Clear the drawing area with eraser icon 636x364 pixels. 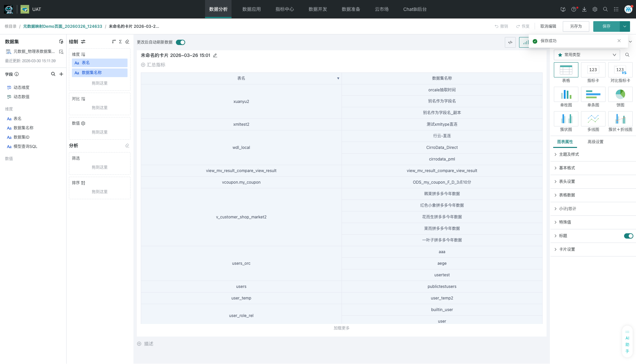point(127,42)
